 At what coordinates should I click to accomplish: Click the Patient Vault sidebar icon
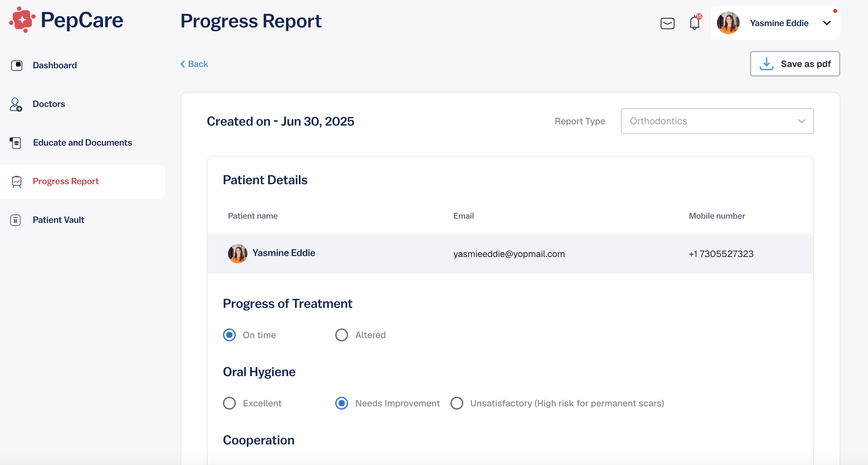coord(15,220)
